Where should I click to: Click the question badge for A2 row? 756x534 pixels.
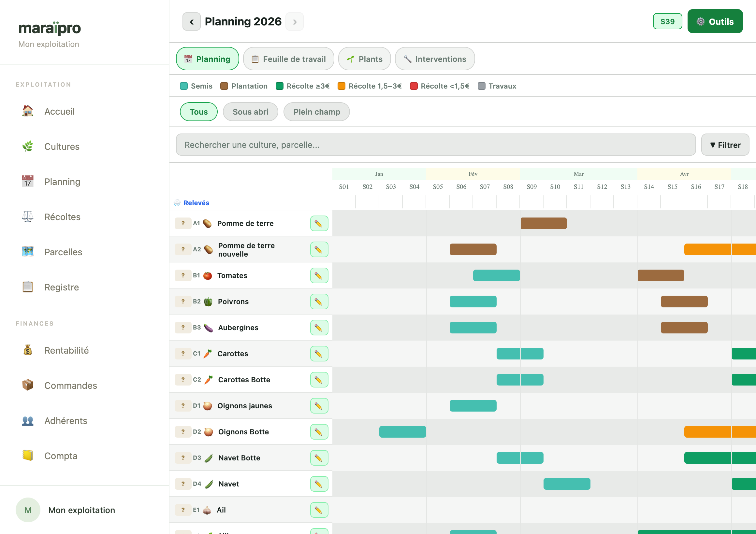pos(183,249)
